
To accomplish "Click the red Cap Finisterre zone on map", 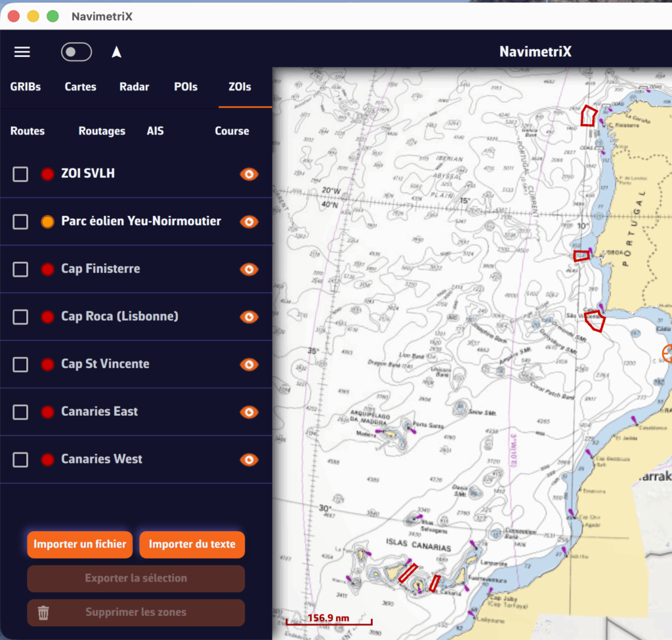I will 589,116.
